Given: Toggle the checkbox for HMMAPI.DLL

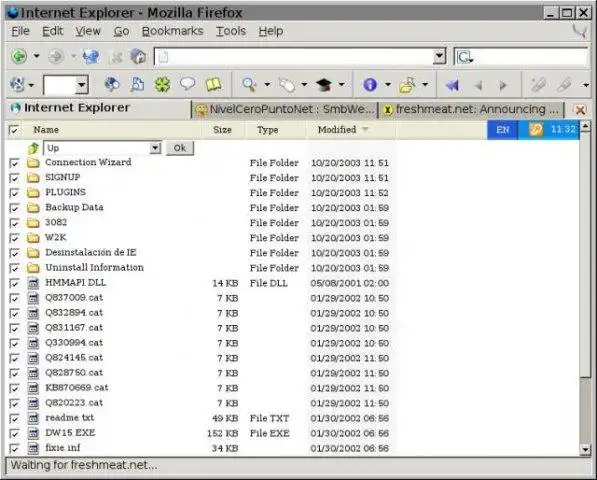Looking at the screenshot, I should (14, 283).
